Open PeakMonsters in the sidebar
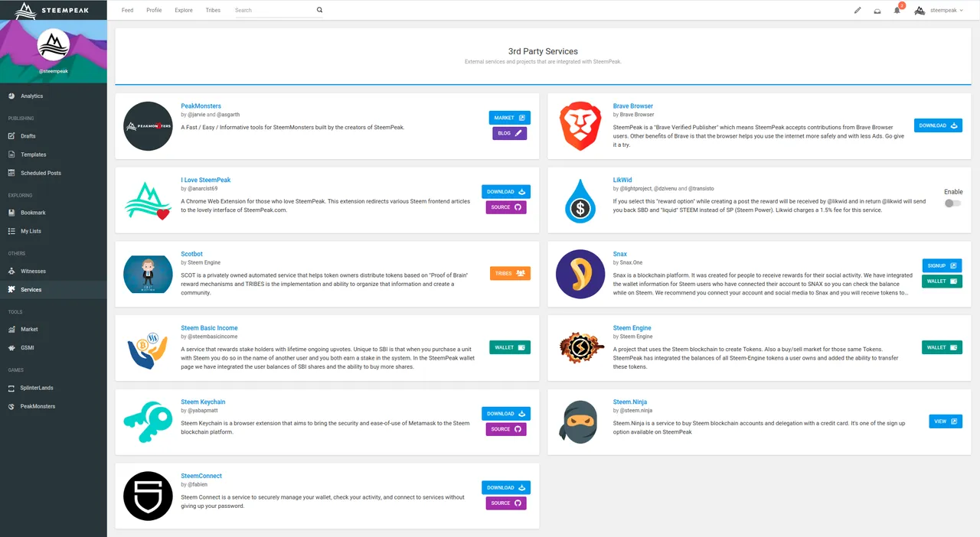980x537 pixels. [54, 406]
